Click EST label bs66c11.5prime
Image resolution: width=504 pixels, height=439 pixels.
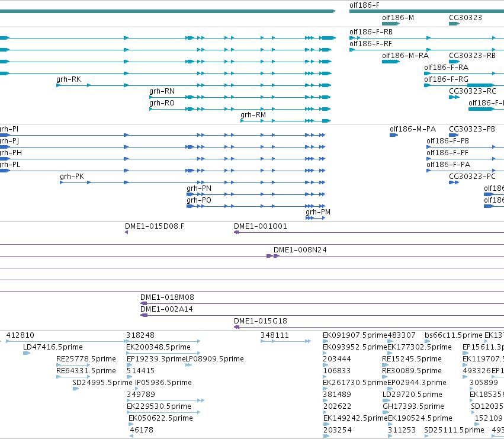point(454,335)
